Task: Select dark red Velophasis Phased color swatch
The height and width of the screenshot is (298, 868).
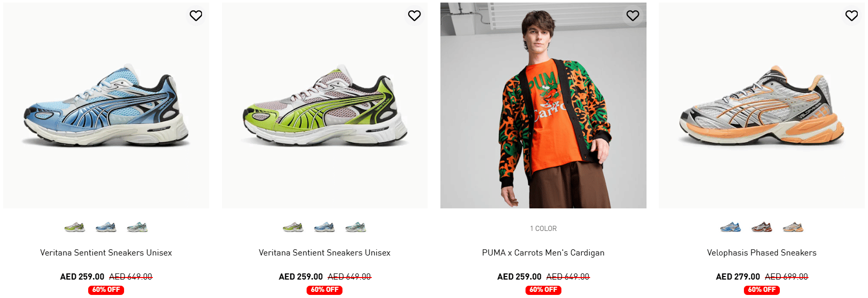Action: coord(762,227)
